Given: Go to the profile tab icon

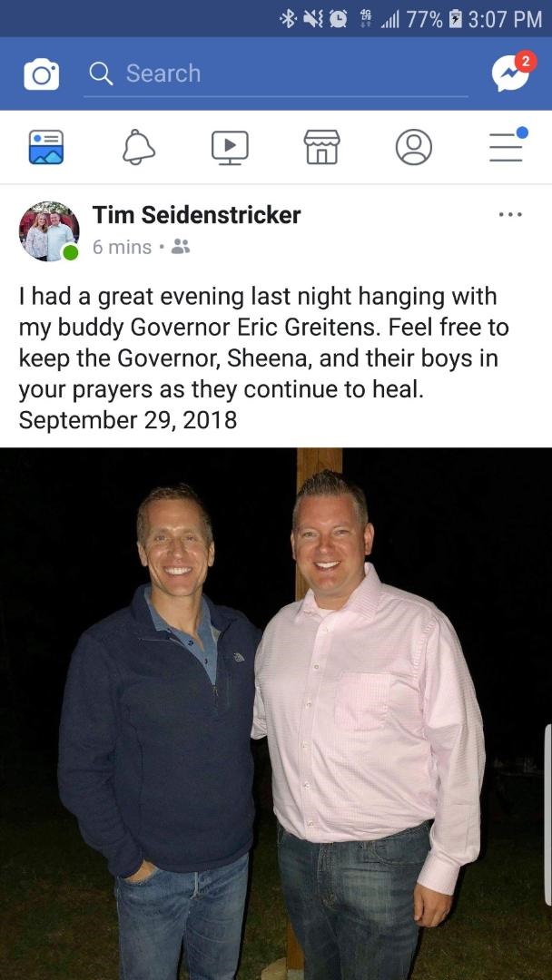Looking at the screenshot, I should click(x=414, y=147).
